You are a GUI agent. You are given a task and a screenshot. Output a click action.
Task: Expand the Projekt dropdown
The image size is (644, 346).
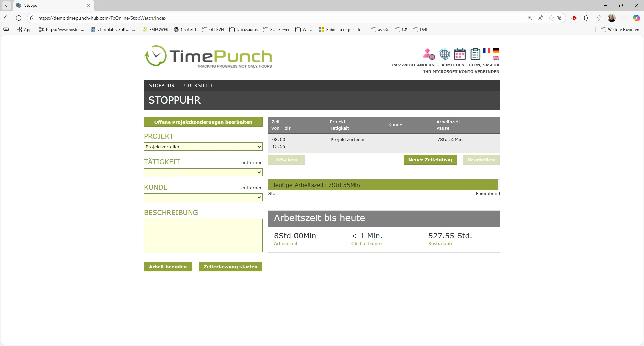(x=203, y=147)
